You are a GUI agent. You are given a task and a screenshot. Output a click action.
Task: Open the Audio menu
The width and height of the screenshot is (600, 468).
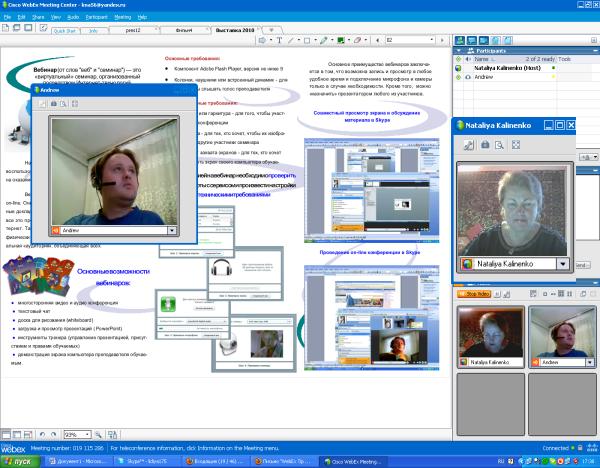(x=73, y=17)
